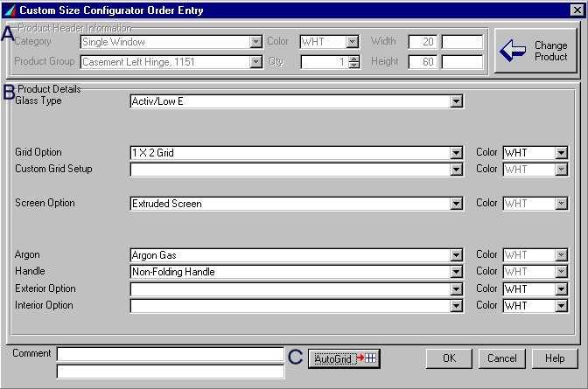Click the Width field showing 20

point(423,42)
